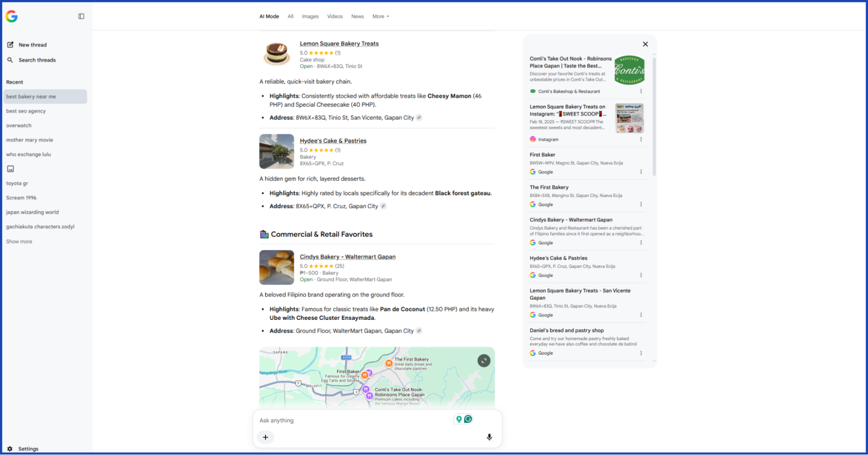
Task: Open options menu for Hydee's Cake source
Action: (x=641, y=275)
